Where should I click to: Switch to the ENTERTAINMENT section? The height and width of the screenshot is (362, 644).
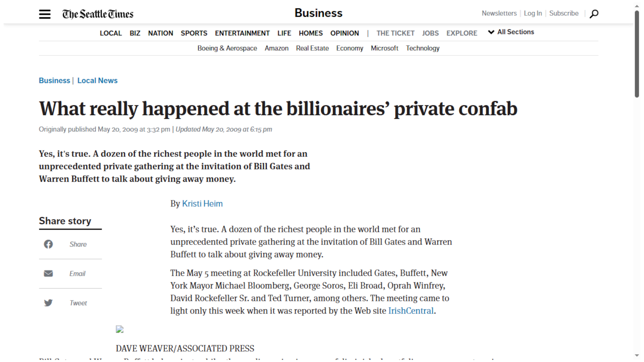click(x=242, y=33)
